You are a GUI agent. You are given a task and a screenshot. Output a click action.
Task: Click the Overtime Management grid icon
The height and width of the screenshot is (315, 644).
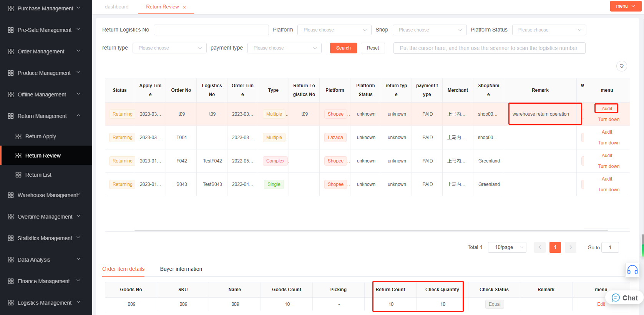point(11,217)
